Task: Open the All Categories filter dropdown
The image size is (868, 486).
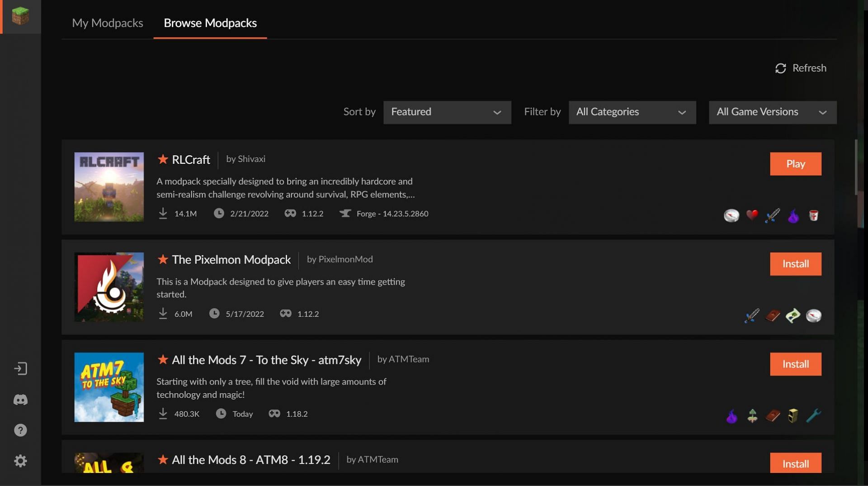Action: tap(632, 112)
